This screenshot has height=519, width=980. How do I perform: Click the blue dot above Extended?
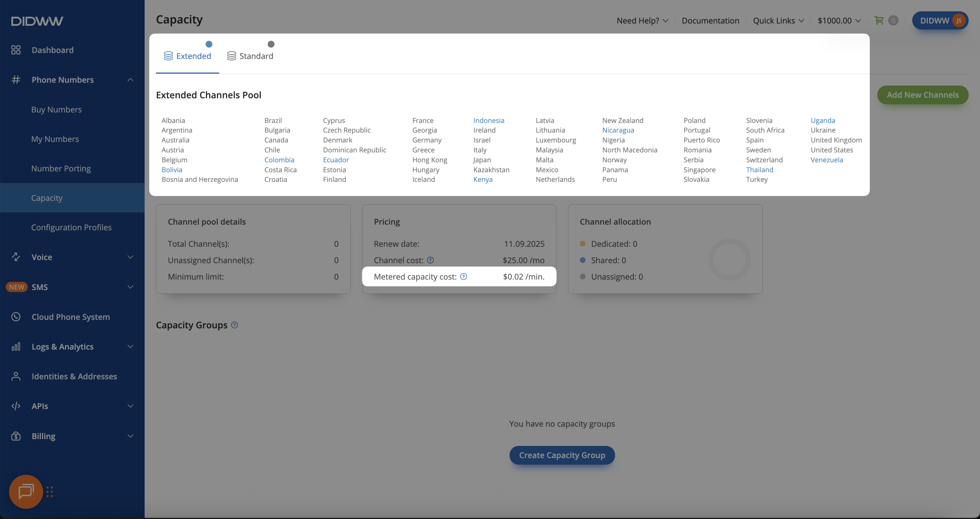(x=208, y=44)
